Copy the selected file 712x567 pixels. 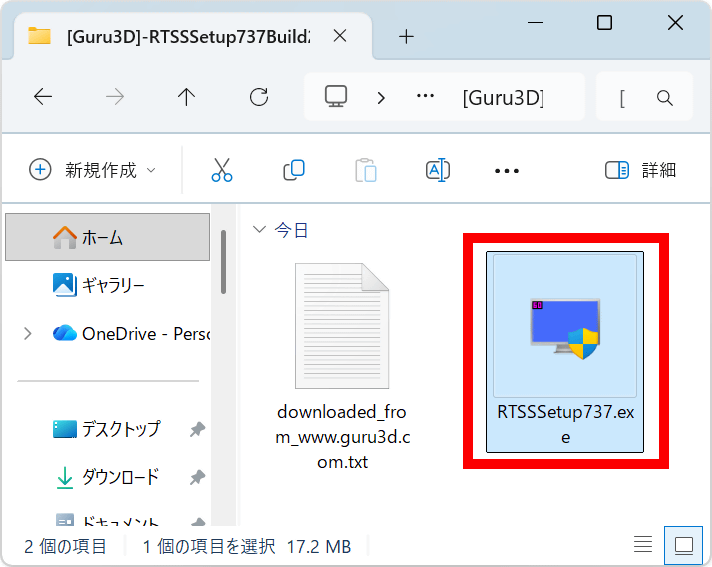(x=294, y=170)
